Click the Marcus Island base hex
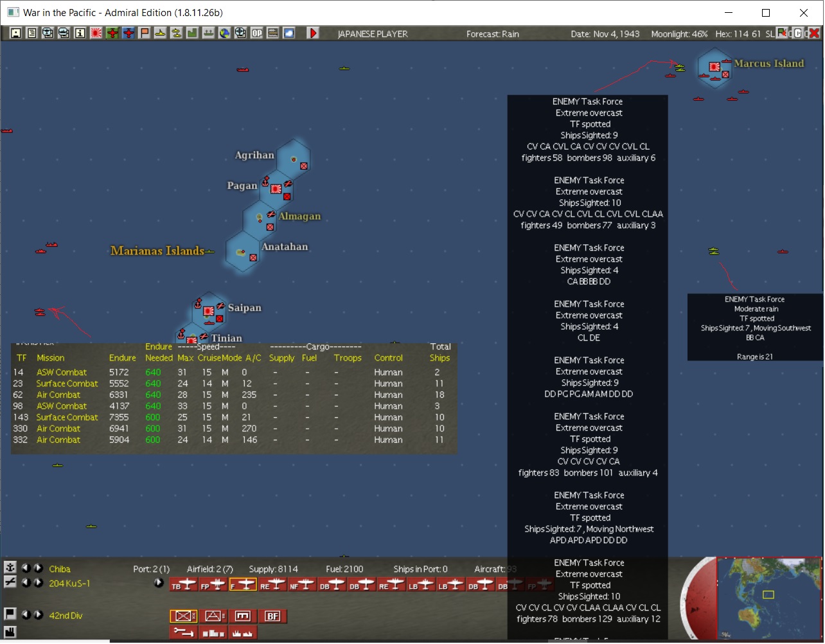 (x=715, y=67)
